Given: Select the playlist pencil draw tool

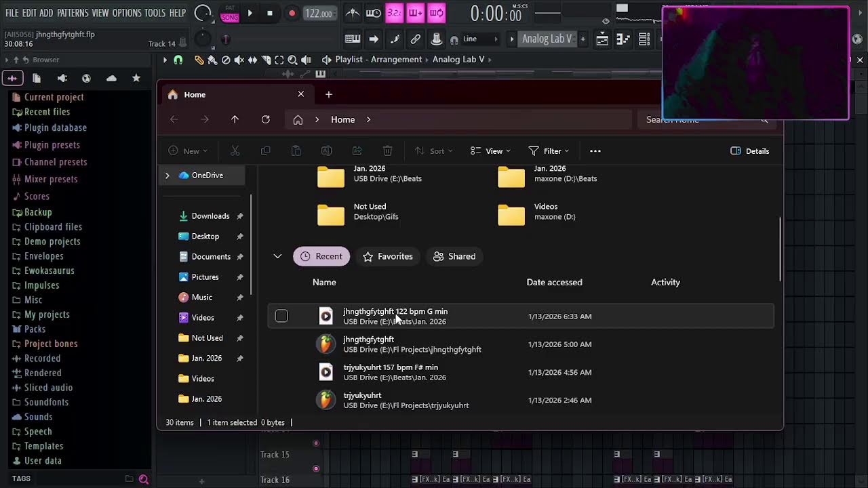Looking at the screenshot, I should 199,60.
